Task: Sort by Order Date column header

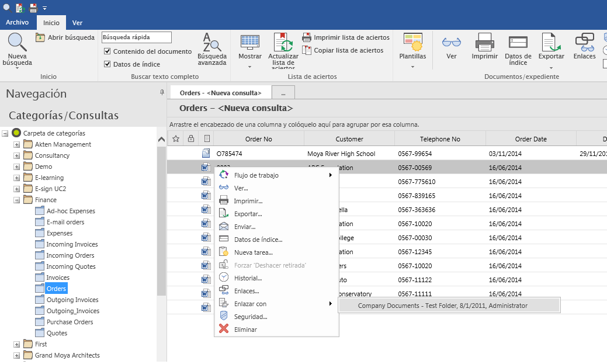Action: click(x=530, y=138)
